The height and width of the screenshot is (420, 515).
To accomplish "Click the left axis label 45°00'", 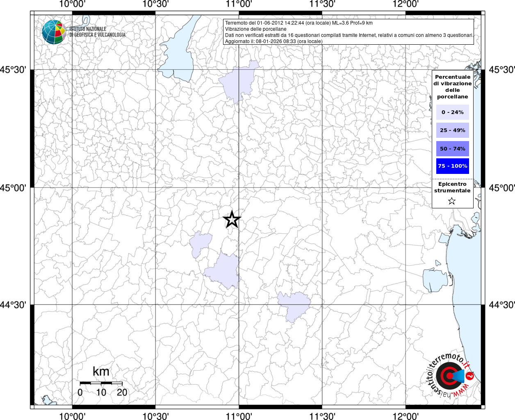I will 13,188.
